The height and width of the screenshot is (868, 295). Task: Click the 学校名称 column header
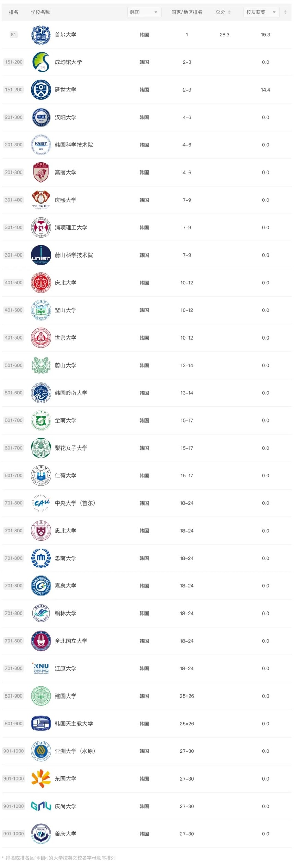pyautogui.click(x=40, y=12)
